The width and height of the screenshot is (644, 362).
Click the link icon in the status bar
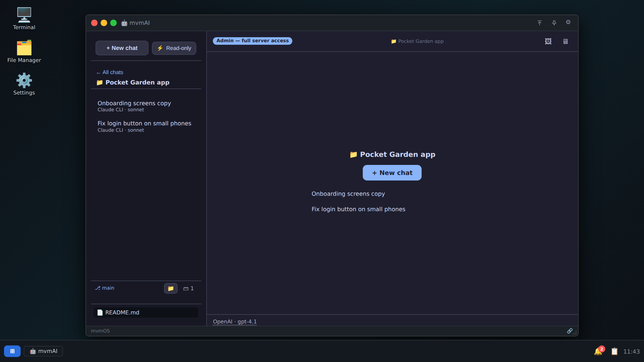tap(570, 331)
